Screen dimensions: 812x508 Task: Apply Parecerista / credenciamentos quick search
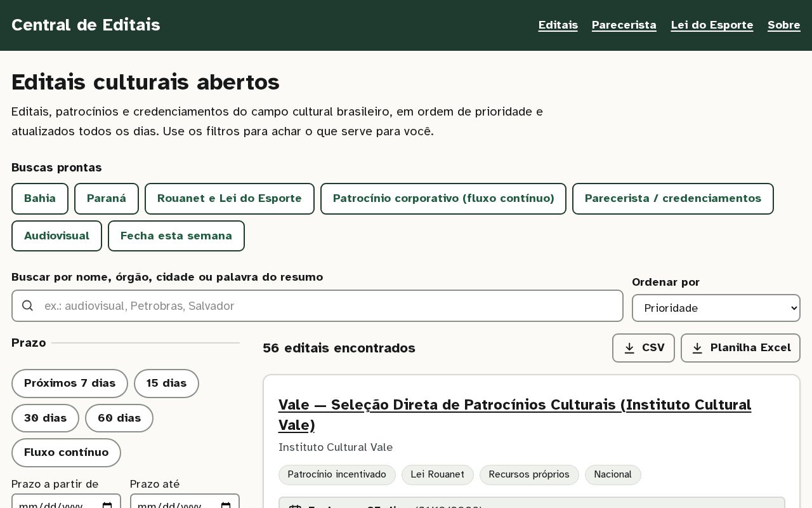tap(673, 199)
